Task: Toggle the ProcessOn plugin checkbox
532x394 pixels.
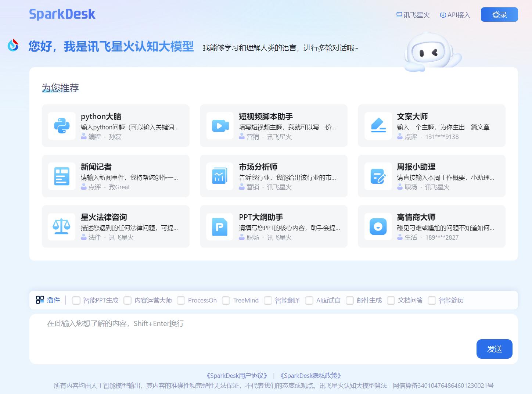Action: click(181, 300)
